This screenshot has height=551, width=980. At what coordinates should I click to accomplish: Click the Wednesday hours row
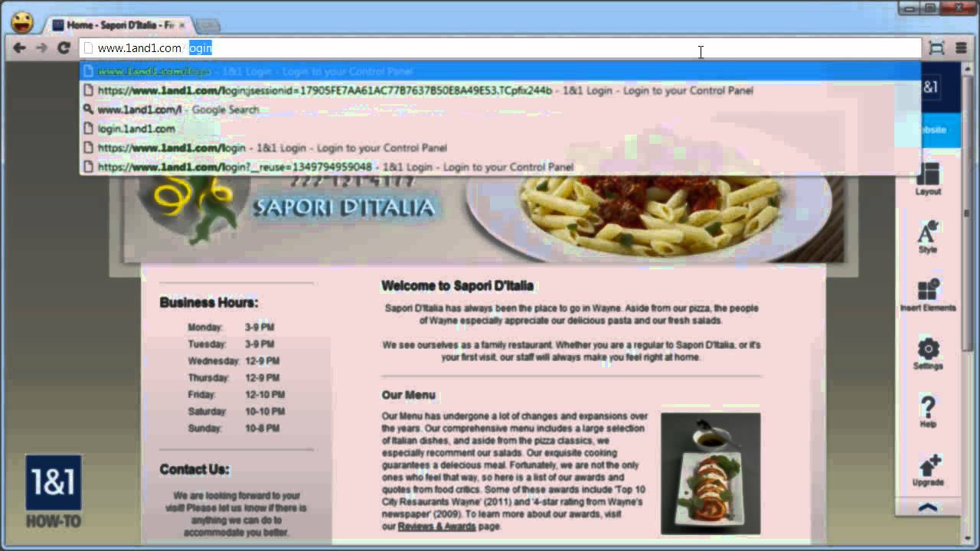pyautogui.click(x=234, y=361)
